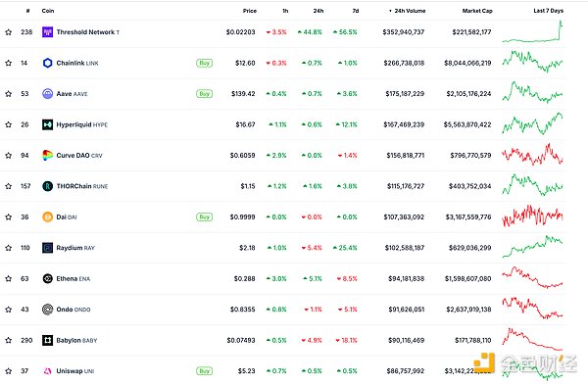Click the Buy button for Chainlink
The image size is (588, 384).
[205, 63]
